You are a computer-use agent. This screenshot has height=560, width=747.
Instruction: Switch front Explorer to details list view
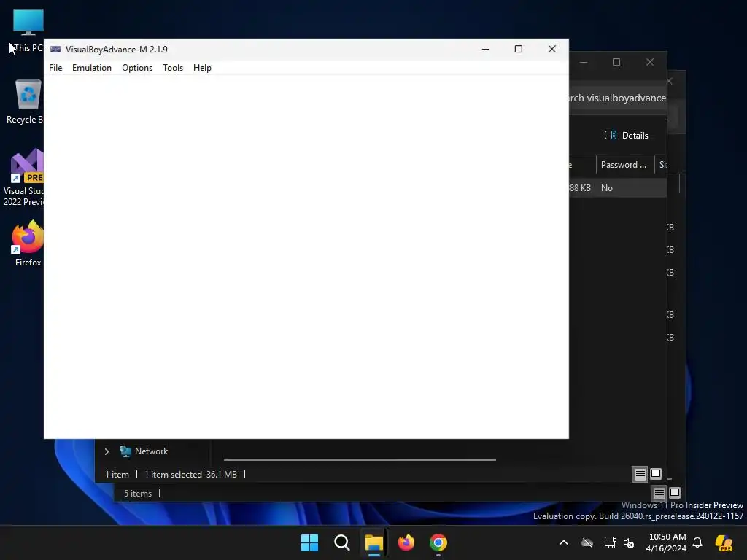coord(640,474)
